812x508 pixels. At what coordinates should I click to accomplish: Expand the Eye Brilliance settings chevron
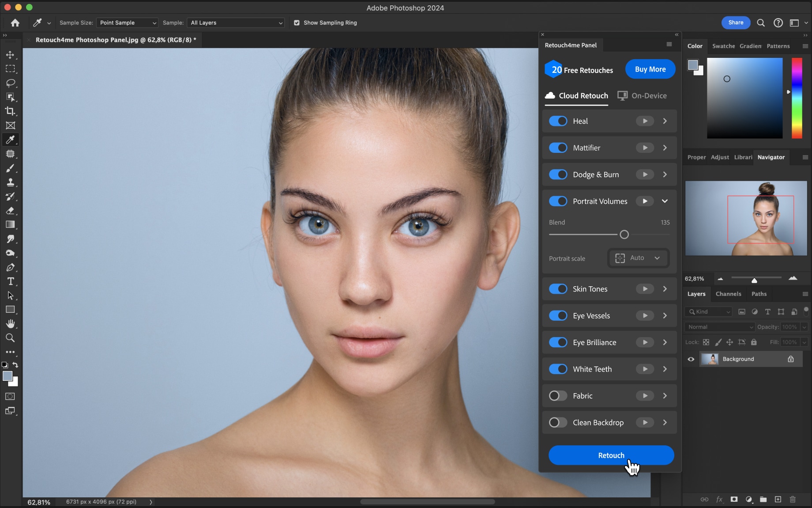click(x=665, y=342)
